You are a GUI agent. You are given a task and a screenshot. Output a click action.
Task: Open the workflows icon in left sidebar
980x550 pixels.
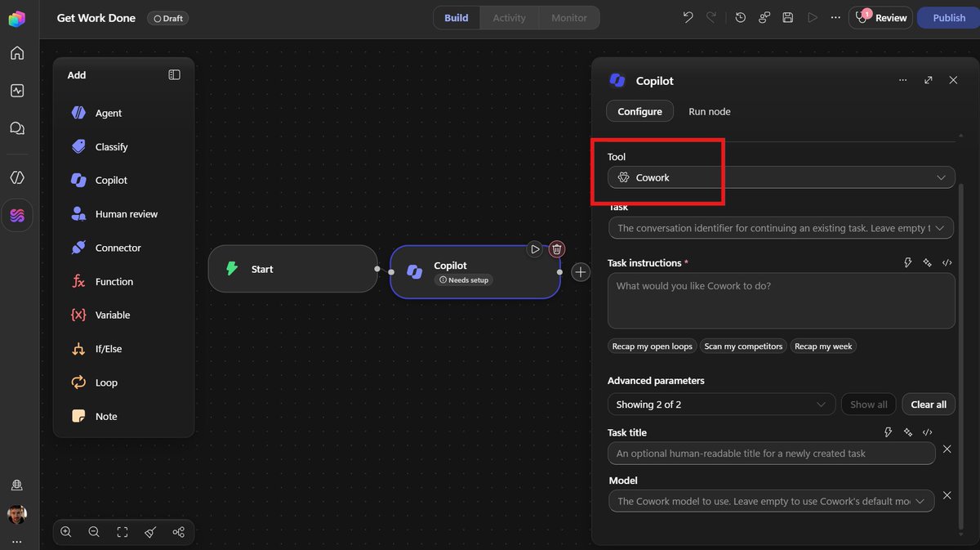click(x=17, y=216)
